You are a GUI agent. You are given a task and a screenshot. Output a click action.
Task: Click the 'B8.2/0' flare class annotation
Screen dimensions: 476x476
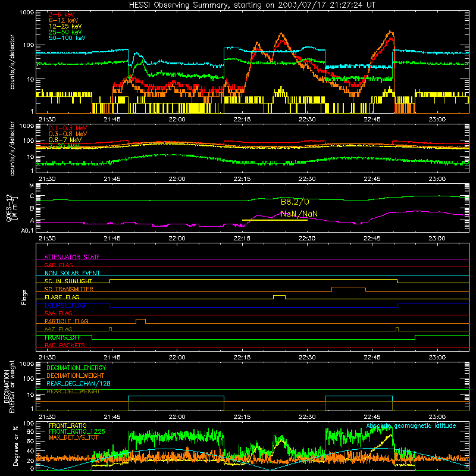[x=295, y=202]
